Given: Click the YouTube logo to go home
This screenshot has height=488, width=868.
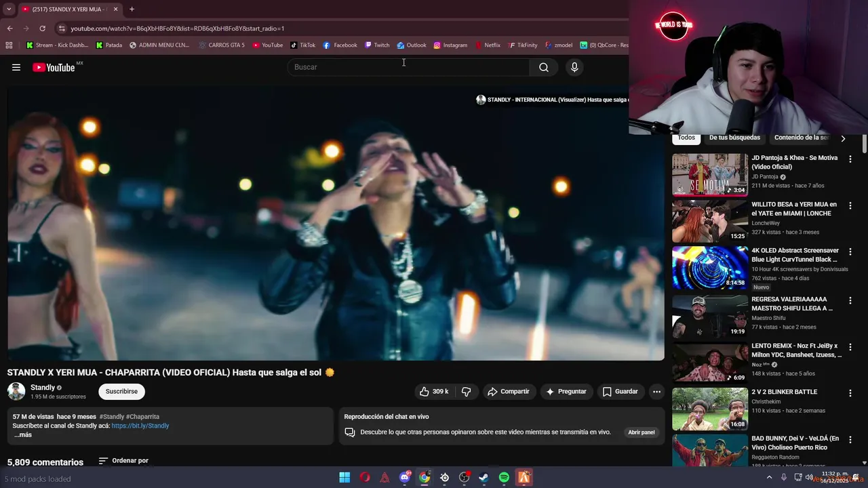Looking at the screenshot, I should (54, 67).
